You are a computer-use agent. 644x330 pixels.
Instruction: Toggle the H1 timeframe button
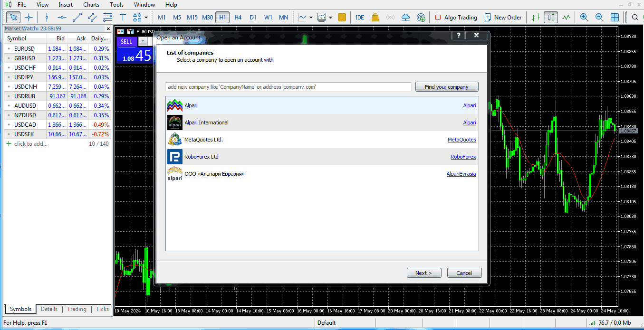coord(222,18)
